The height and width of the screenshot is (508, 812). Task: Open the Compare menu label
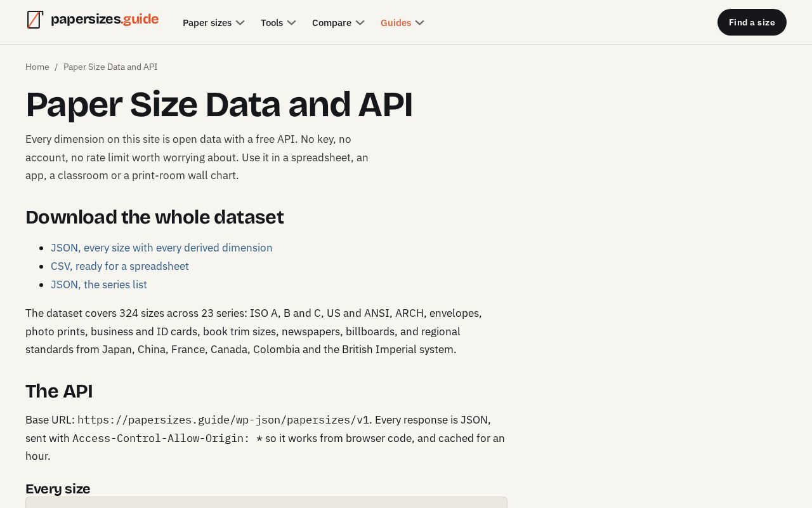tap(332, 23)
